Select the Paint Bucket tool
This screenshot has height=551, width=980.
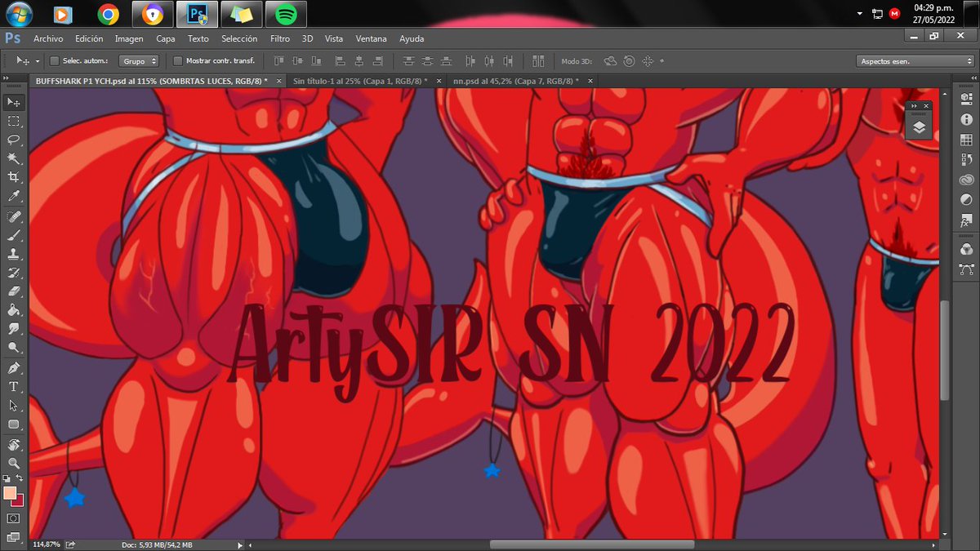point(14,310)
